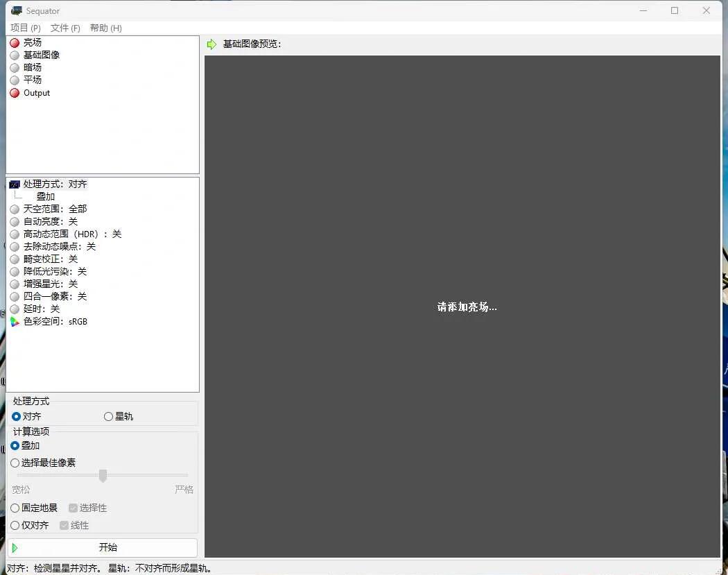Click the gray icon beside 基础图像
Image resolution: width=728 pixels, height=575 pixels.
coord(15,55)
